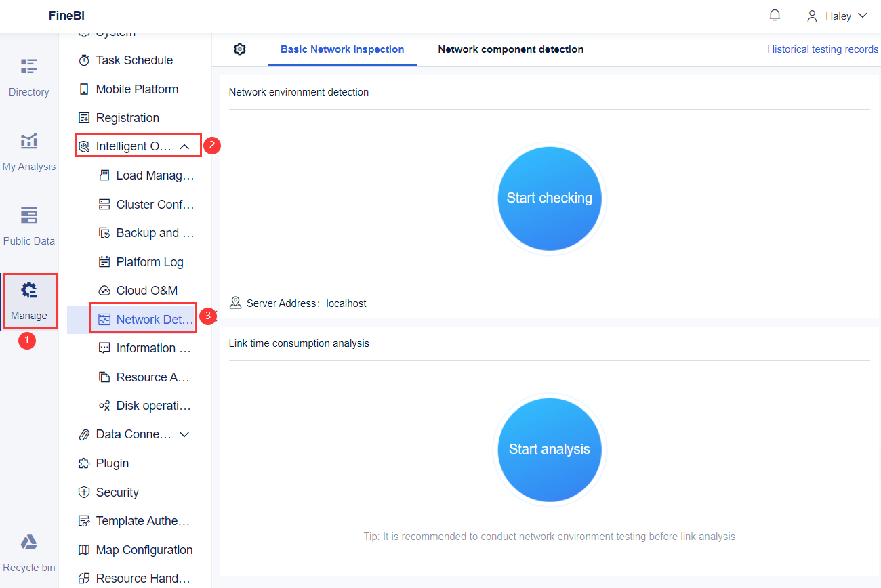Open the notification bell
This screenshot has width=881, height=588.
click(x=775, y=15)
